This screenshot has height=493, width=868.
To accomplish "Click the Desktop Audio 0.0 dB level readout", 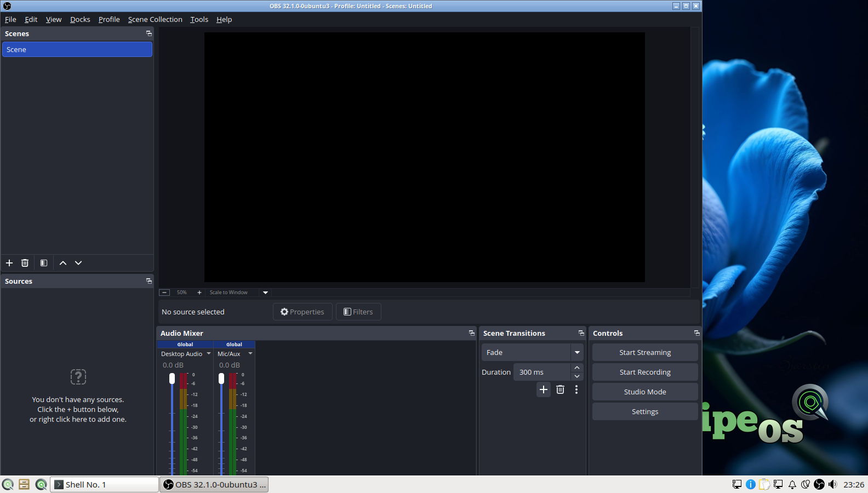I will pyautogui.click(x=173, y=365).
